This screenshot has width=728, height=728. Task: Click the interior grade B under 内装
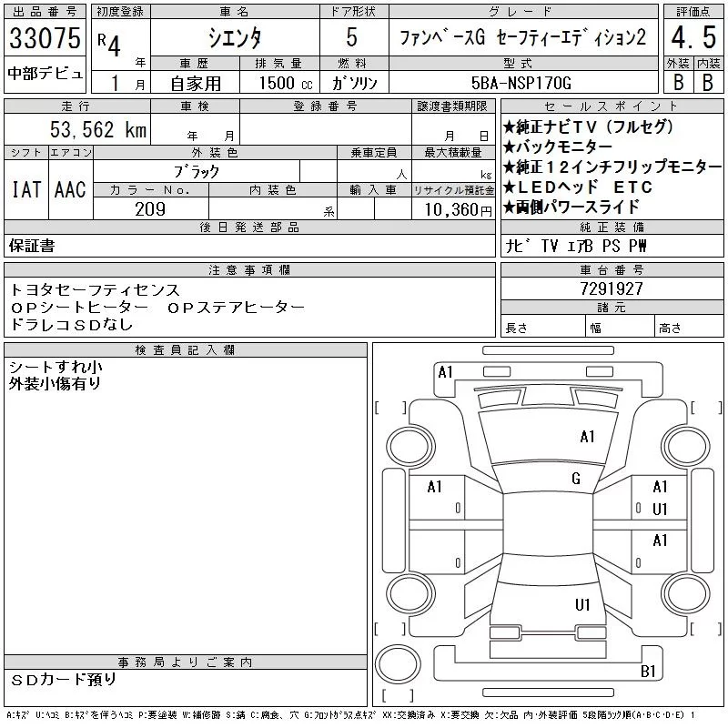click(708, 82)
